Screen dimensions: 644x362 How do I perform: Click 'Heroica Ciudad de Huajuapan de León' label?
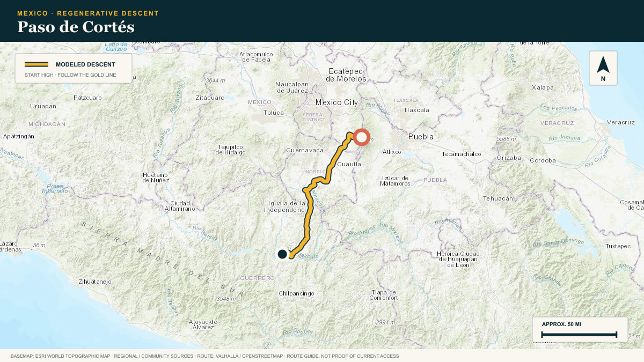point(458,259)
